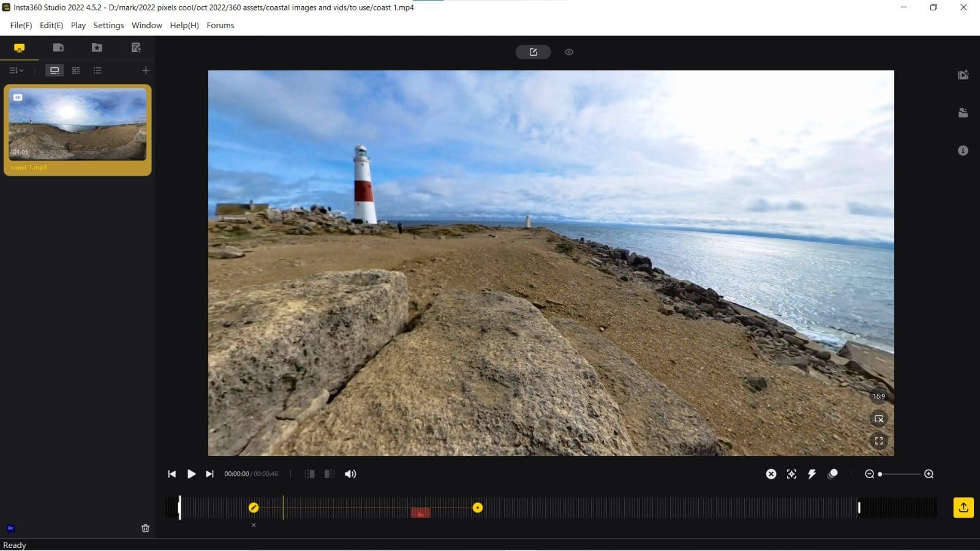Image resolution: width=980 pixels, height=551 pixels.
Task: Click the lightning bolt speed icon
Action: pos(812,474)
